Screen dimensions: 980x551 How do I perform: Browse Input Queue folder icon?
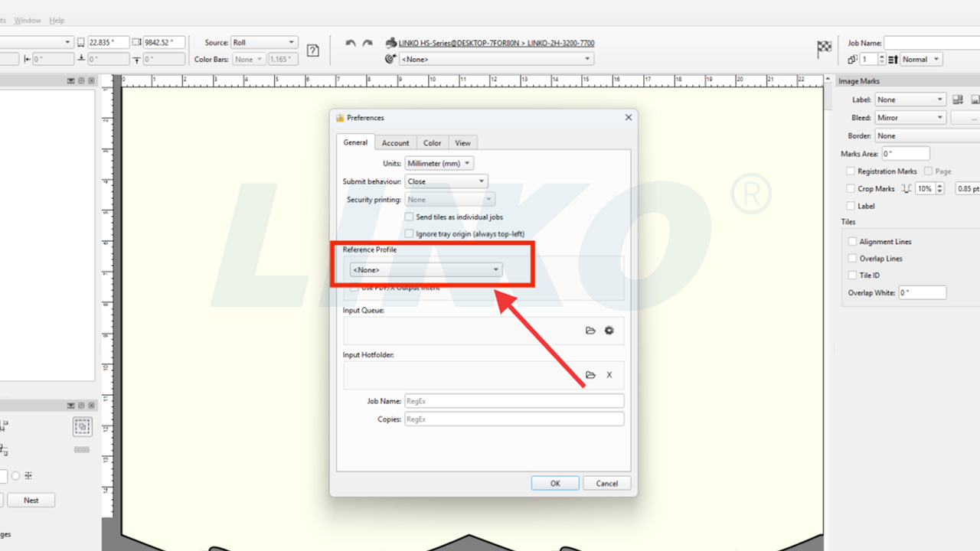[x=590, y=331]
